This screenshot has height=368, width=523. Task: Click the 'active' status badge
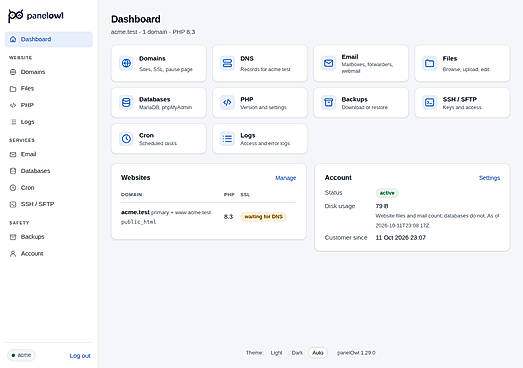tap(387, 193)
